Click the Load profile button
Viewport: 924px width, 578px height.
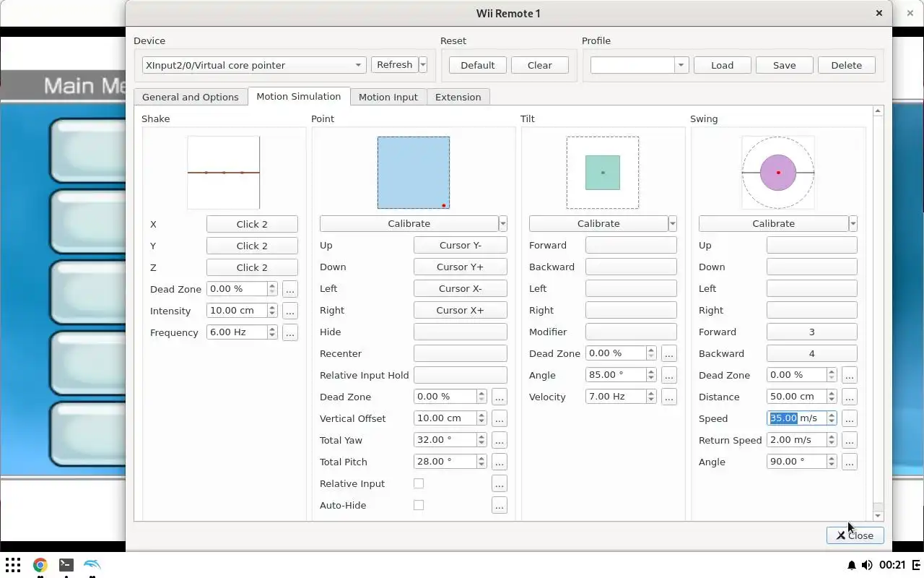(x=723, y=65)
